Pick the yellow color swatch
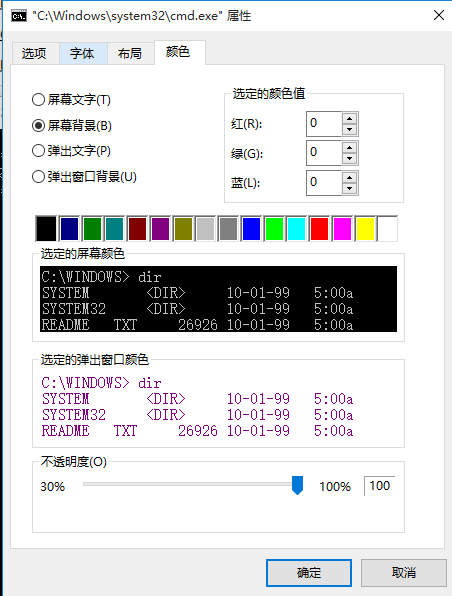The height and width of the screenshot is (596, 452). coord(365,229)
